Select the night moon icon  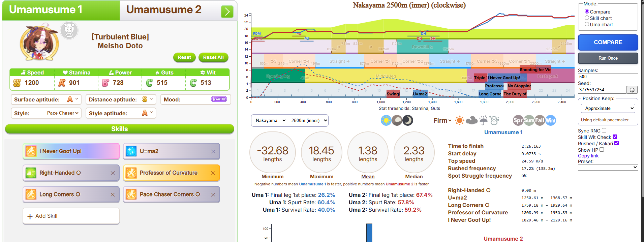coord(408,120)
